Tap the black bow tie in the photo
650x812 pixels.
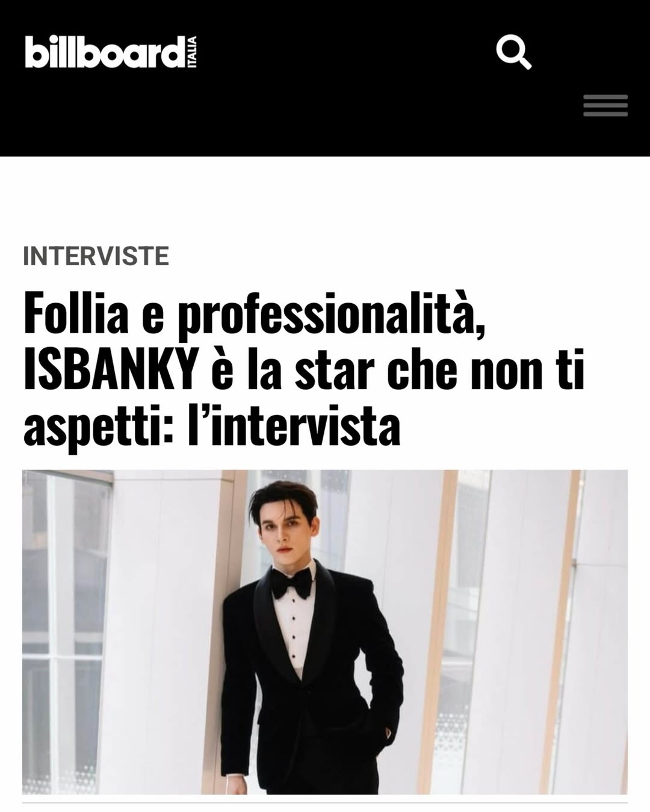tap(291, 582)
